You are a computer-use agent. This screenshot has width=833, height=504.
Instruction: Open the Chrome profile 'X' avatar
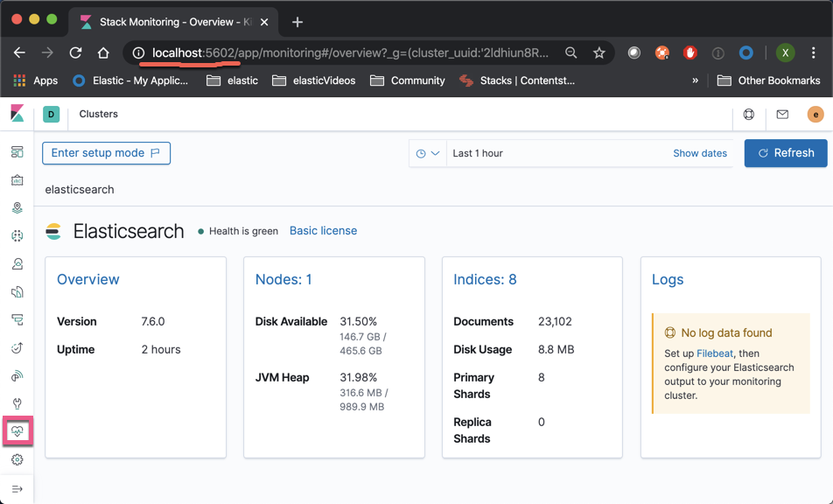click(785, 52)
